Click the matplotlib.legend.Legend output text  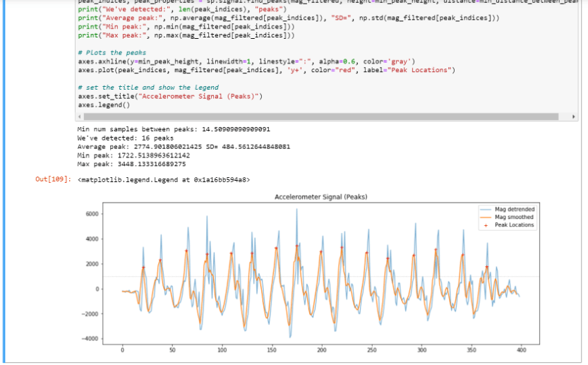pos(162,180)
